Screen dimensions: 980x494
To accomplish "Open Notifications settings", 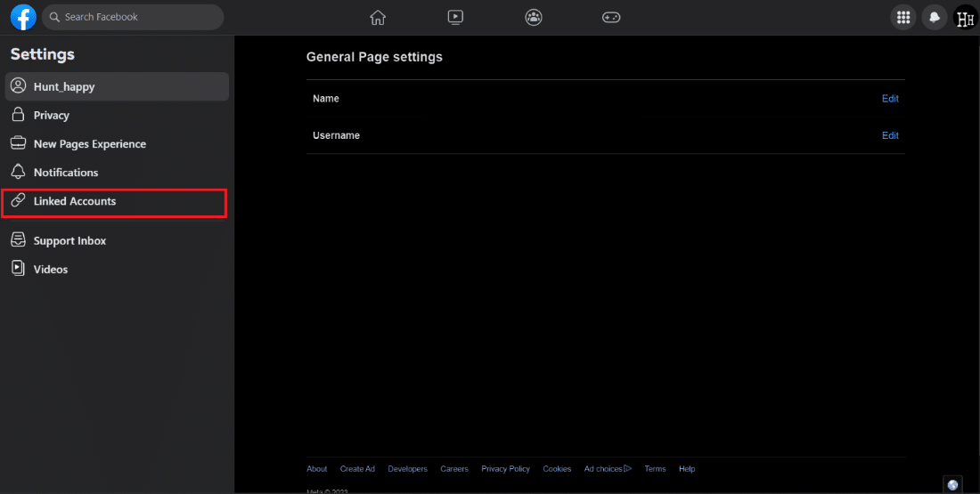I will 117,173.
